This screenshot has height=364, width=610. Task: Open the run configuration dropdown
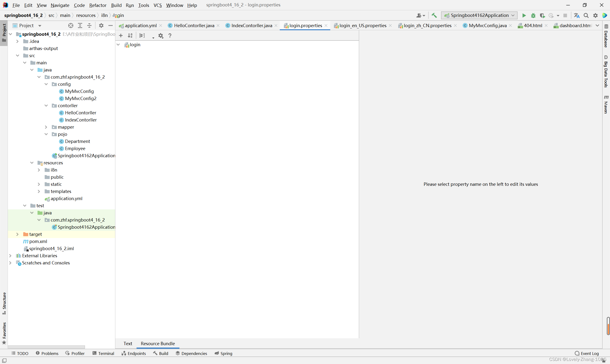pos(513,15)
